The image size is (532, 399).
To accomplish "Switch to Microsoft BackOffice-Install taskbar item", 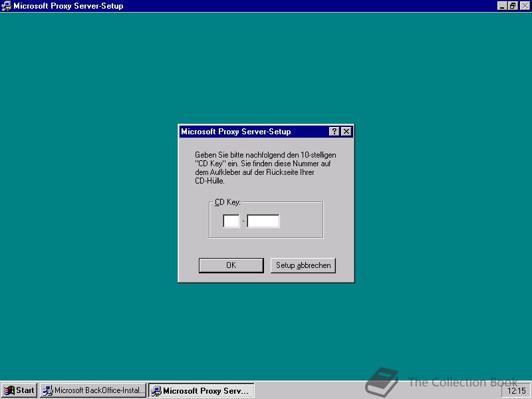I will pos(93,390).
